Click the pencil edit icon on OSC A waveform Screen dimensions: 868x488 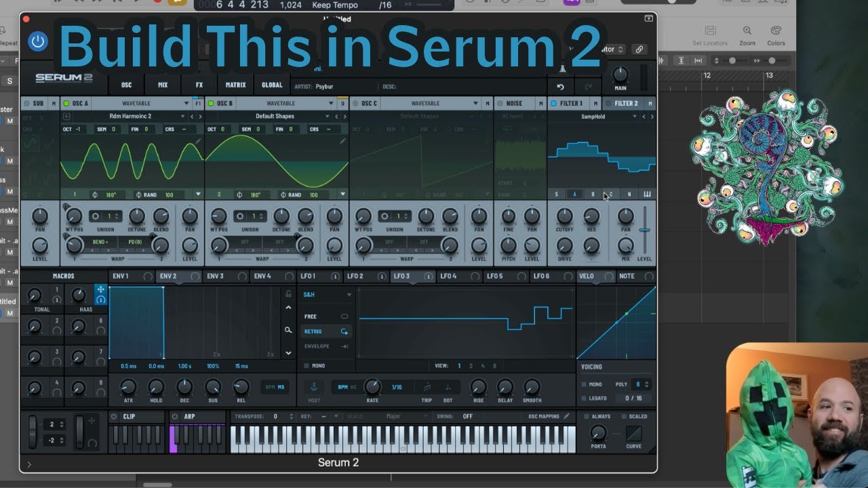coord(198,141)
